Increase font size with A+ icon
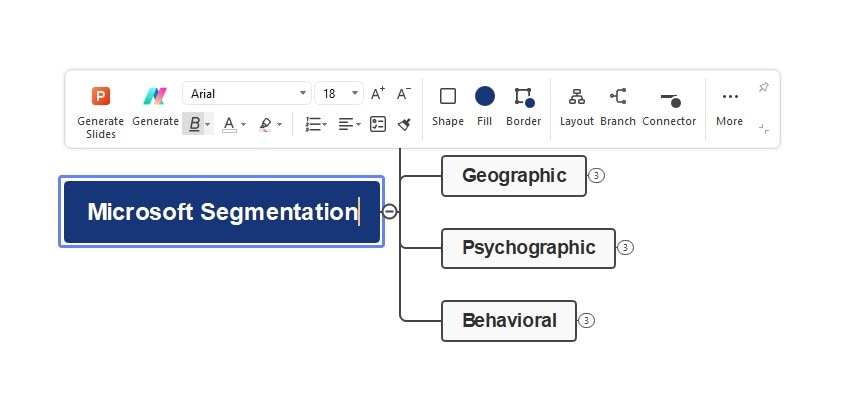The width and height of the screenshot is (859, 415). coord(378,94)
